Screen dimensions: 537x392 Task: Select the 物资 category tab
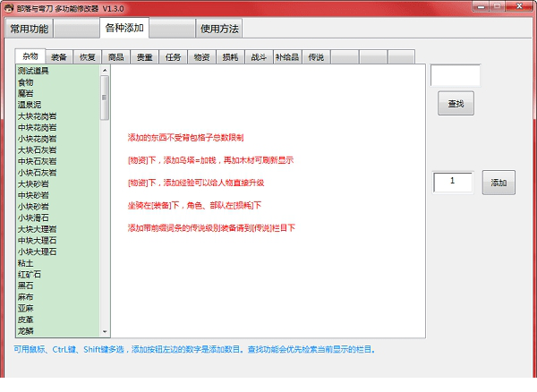pyautogui.click(x=201, y=57)
